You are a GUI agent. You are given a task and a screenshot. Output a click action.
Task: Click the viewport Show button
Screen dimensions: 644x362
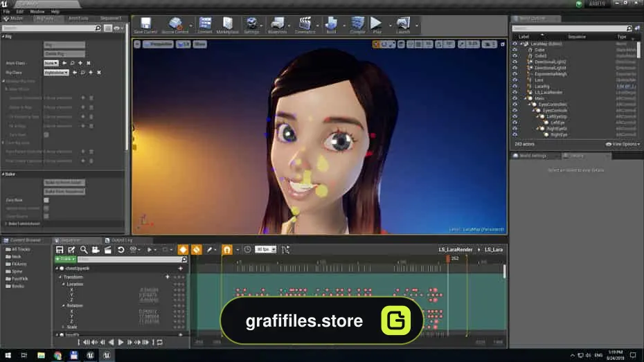199,44
